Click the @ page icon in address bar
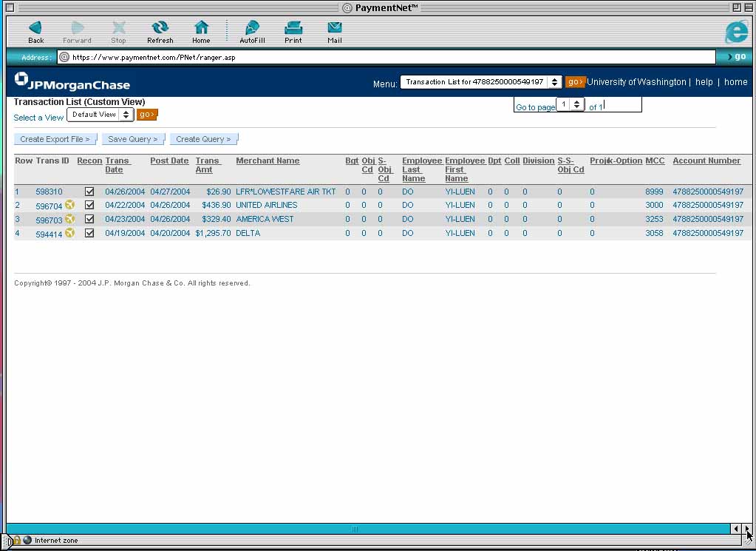 [64, 58]
